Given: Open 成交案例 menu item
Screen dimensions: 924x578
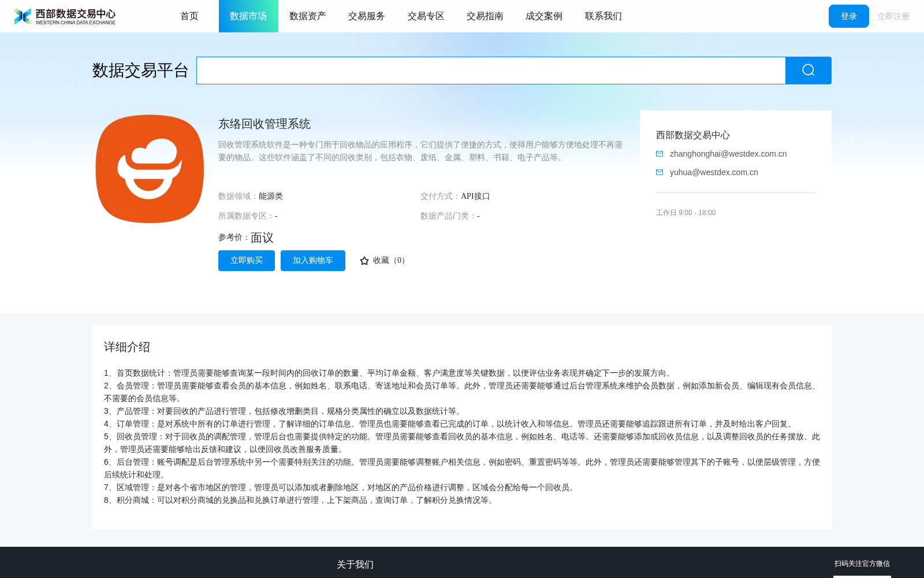Looking at the screenshot, I should 544,16.
